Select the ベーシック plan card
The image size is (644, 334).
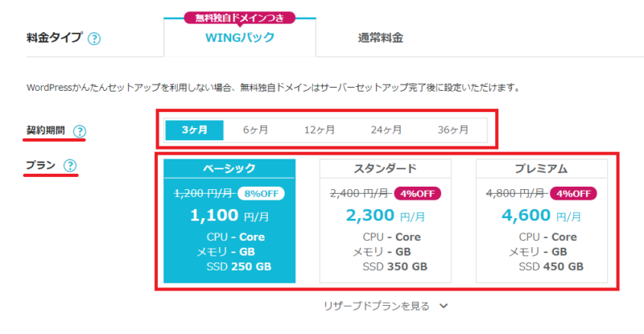click(x=229, y=221)
